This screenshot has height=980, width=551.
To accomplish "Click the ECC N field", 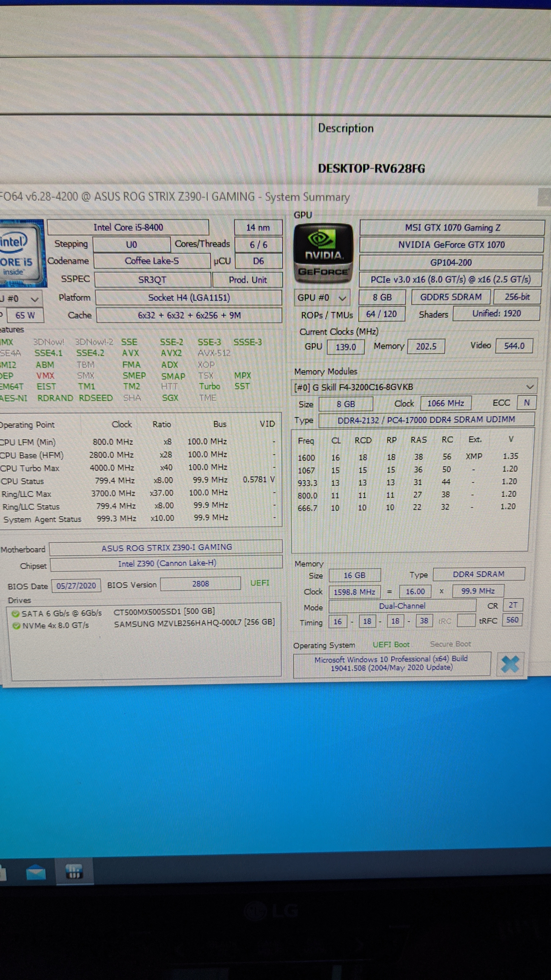I will point(526,402).
